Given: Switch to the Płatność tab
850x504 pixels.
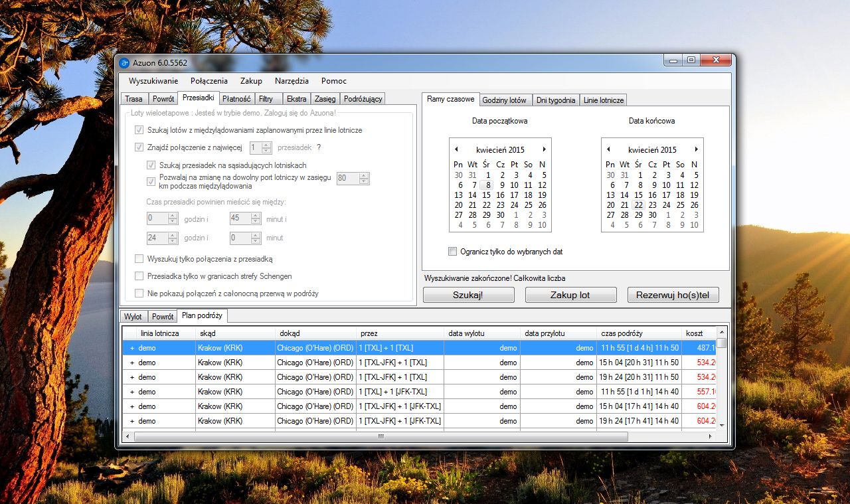Looking at the screenshot, I should coord(236,99).
